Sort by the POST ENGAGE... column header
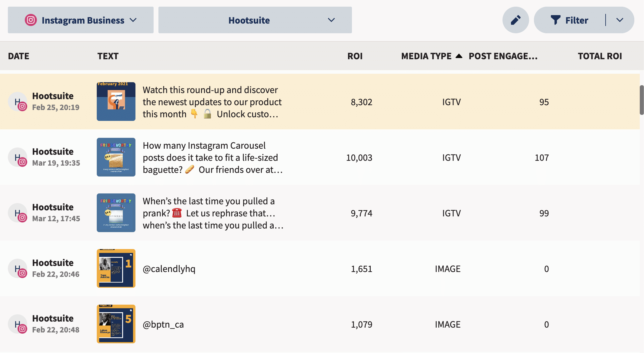 click(x=503, y=56)
